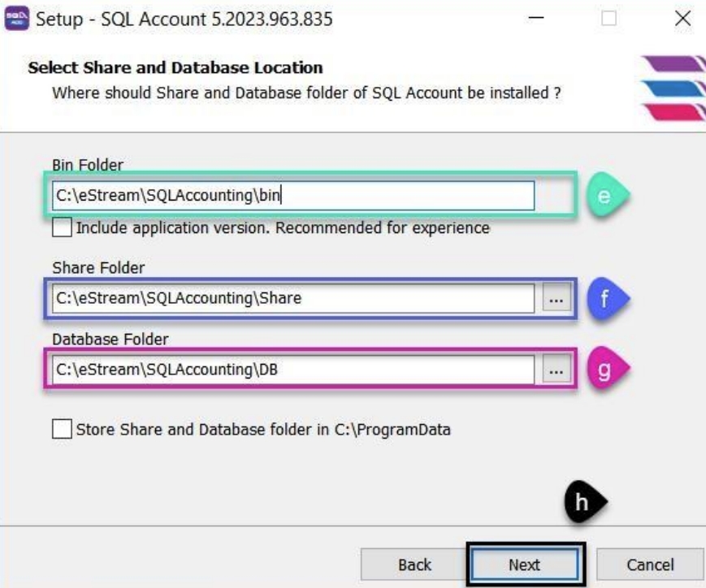Browse for the Database Folder location
Screen dimensions: 706x588
pyautogui.click(x=556, y=370)
